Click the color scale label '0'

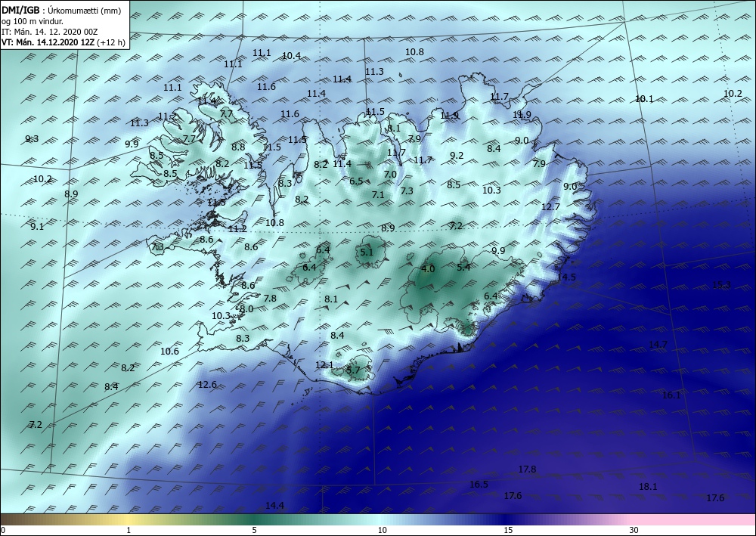point(3,531)
